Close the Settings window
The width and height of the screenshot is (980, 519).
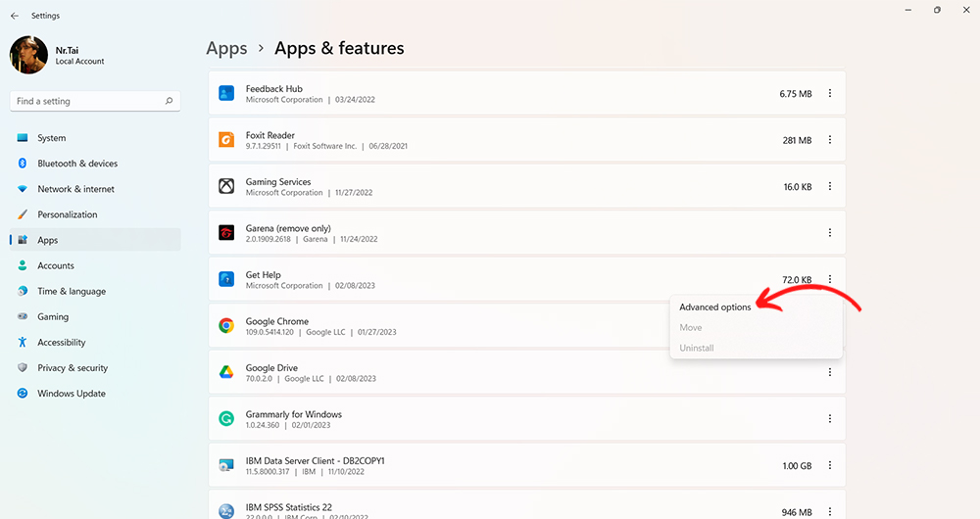(965, 10)
